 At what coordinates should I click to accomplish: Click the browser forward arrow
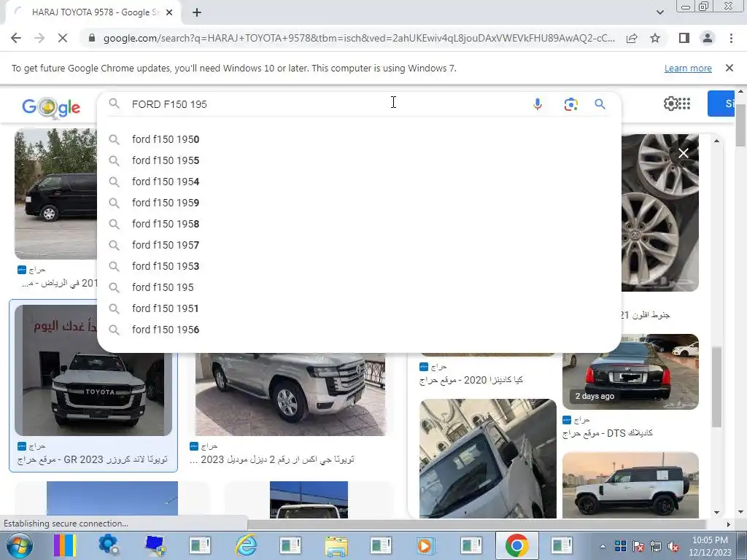(39, 38)
